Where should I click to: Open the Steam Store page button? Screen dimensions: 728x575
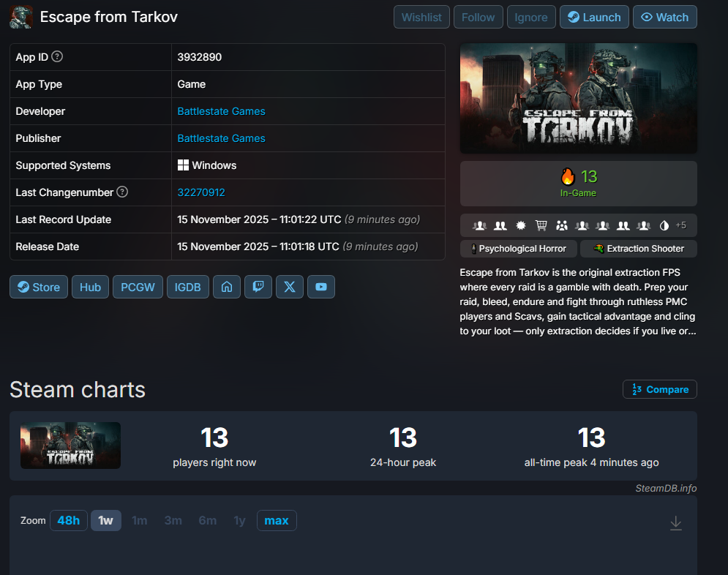pos(39,287)
